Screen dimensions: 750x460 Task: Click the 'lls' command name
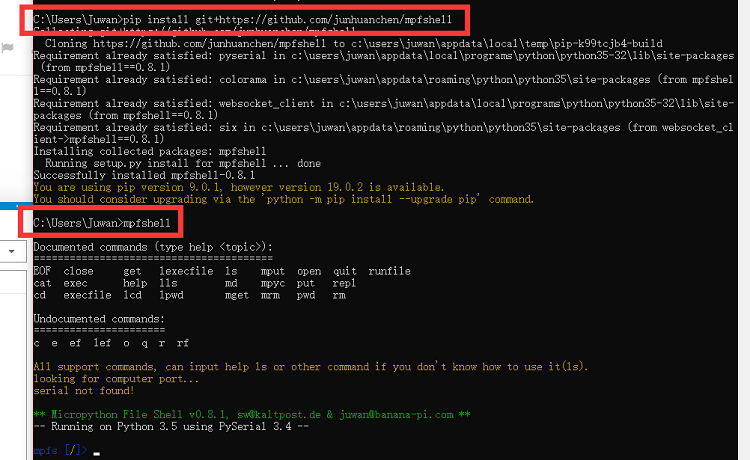168,283
